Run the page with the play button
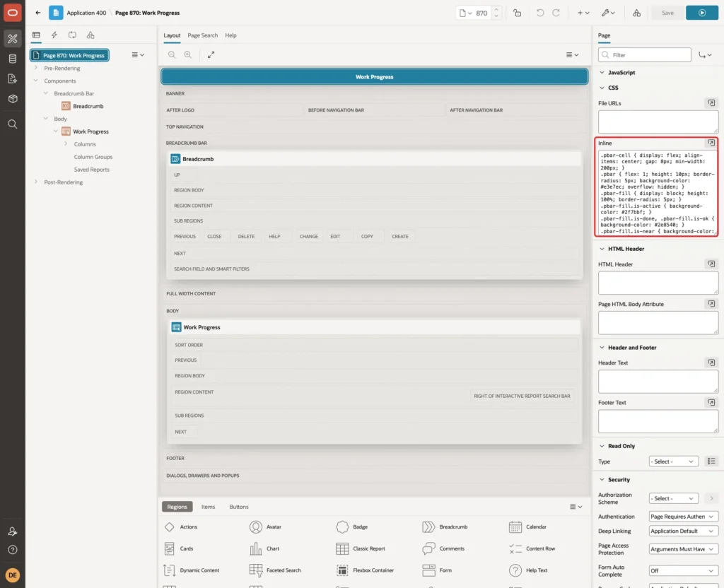724x588 pixels. click(x=702, y=13)
